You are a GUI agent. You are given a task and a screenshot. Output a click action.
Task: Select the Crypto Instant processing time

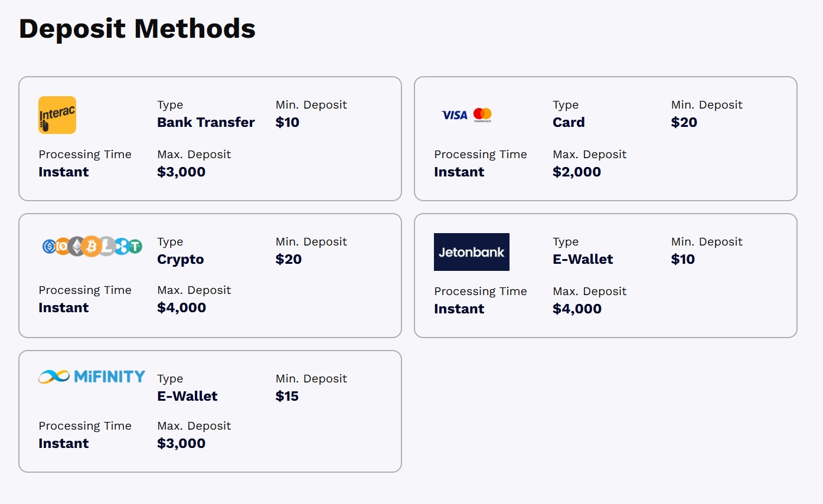(64, 307)
